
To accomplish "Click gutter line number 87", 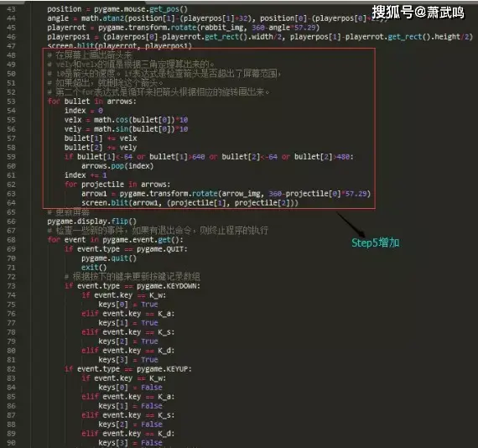I will (x=11, y=415).
